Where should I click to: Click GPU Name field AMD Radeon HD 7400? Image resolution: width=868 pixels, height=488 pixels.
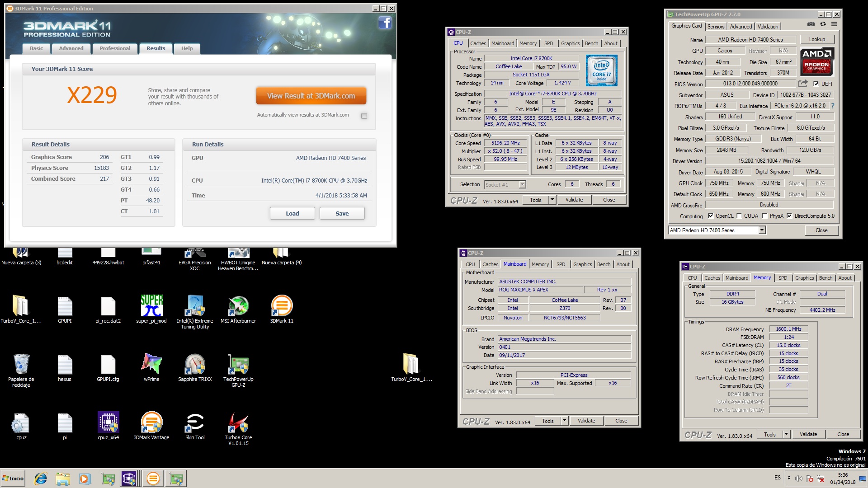tap(750, 40)
